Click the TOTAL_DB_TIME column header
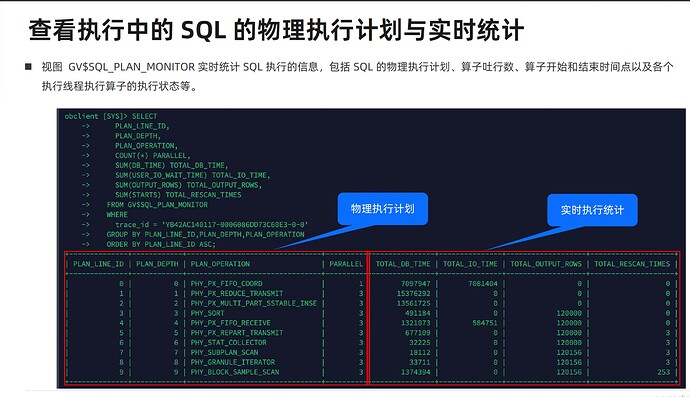The width and height of the screenshot is (690, 397). coord(403,264)
